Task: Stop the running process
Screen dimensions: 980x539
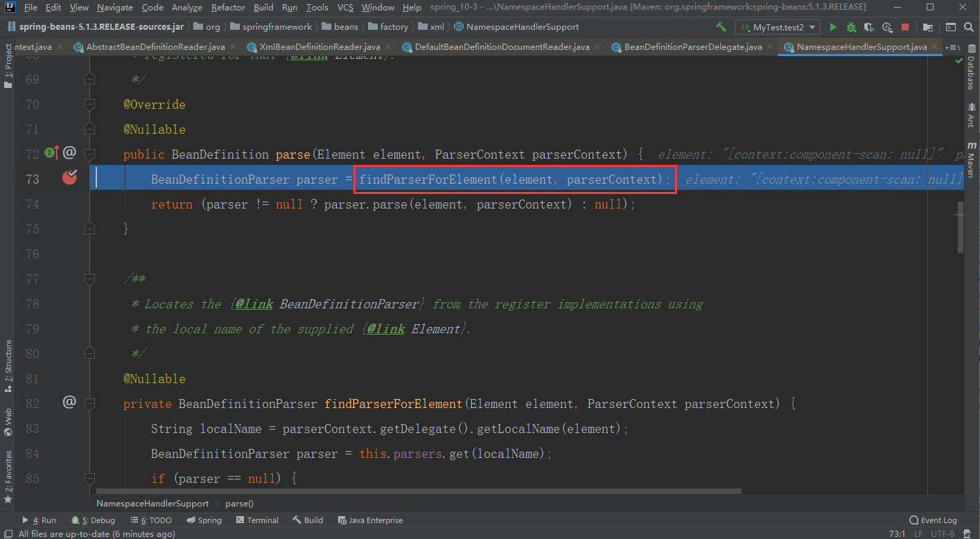Action: 905,27
